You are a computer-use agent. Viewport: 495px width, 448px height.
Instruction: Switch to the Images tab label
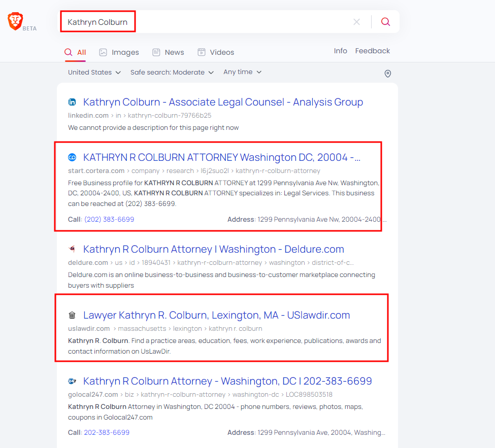point(125,52)
